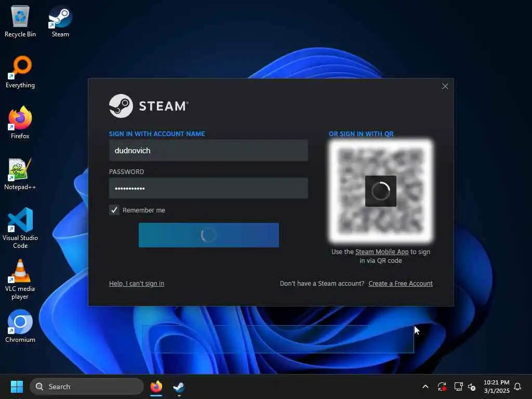
Task: Follow the Create a Free Account link
Action: [401, 283]
